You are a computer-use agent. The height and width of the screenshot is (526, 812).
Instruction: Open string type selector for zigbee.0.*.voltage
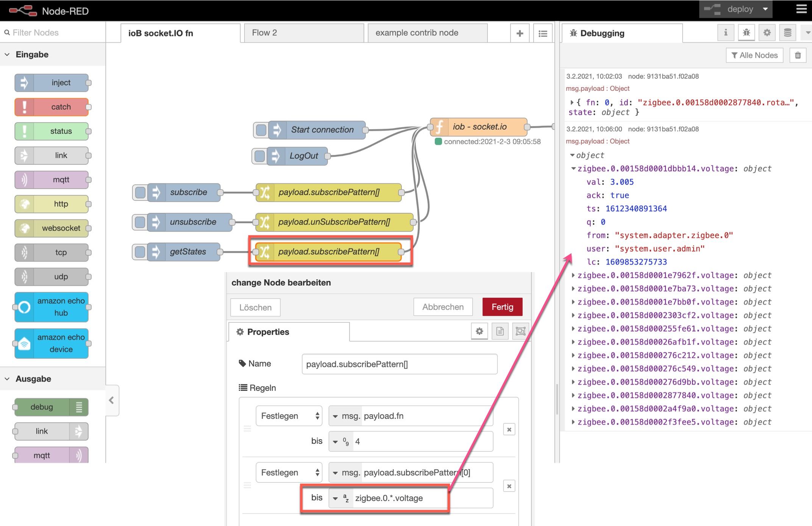(x=340, y=498)
